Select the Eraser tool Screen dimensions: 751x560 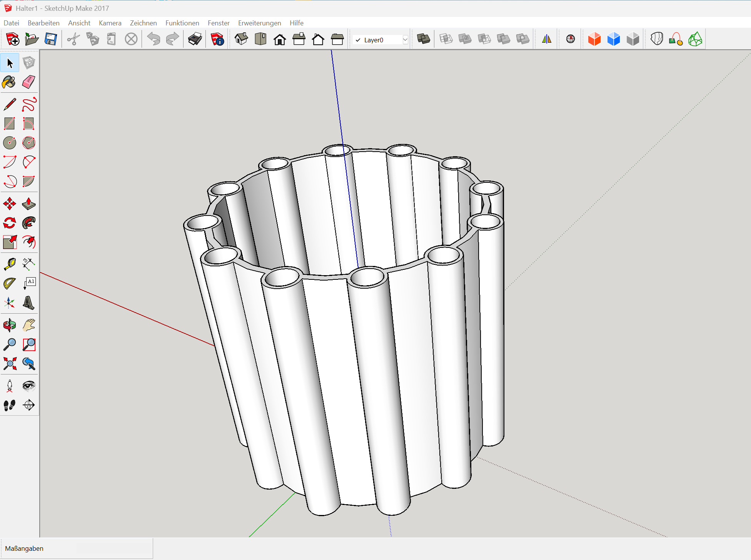pyautogui.click(x=29, y=82)
